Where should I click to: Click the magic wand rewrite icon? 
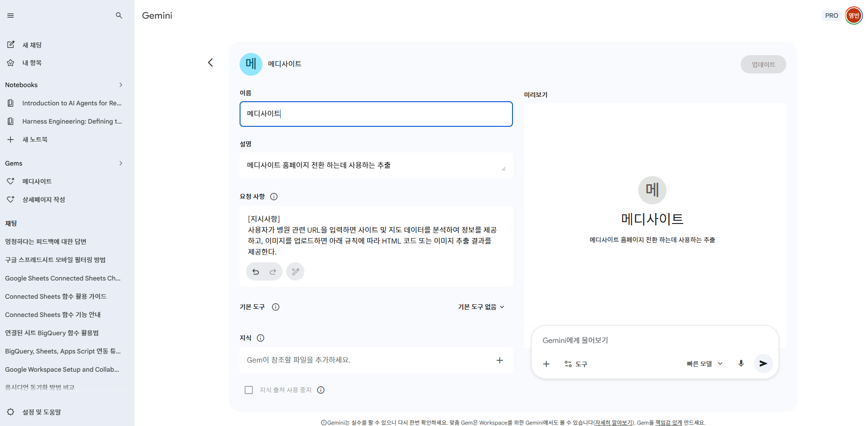pos(295,271)
